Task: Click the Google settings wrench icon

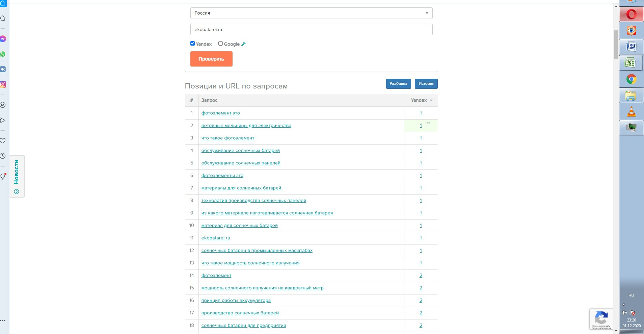Action: [x=243, y=44]
